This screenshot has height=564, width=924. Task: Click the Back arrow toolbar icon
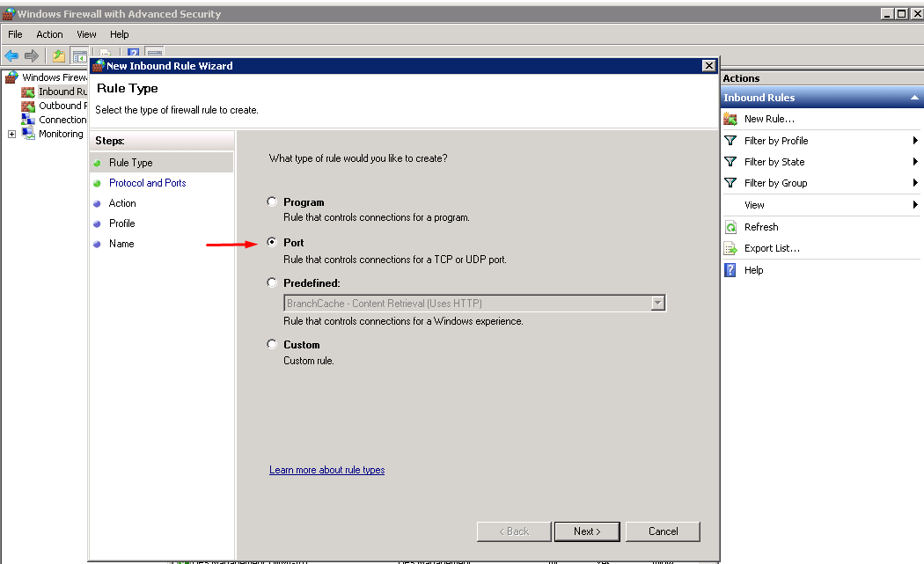tap(11, 55)
